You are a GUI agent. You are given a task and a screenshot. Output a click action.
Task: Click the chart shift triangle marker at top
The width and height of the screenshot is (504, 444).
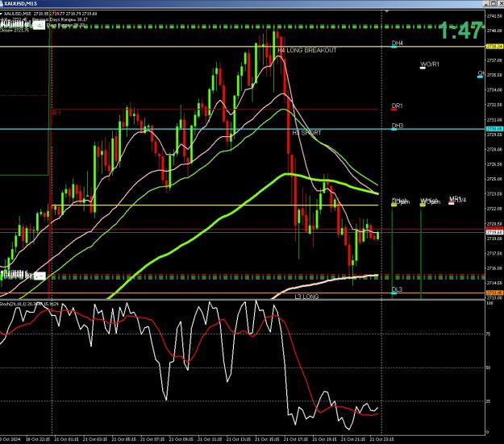pos(387,11)
